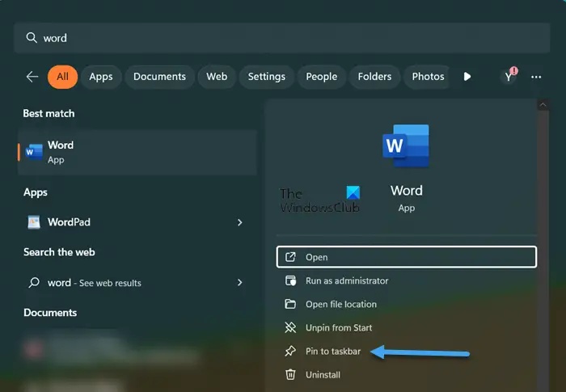Image resolution: width=566 pixels, height=392 pixels.
Task: Click the web search magnifier icon beside word
Action: pyautogui.click(x=34, y=282)
